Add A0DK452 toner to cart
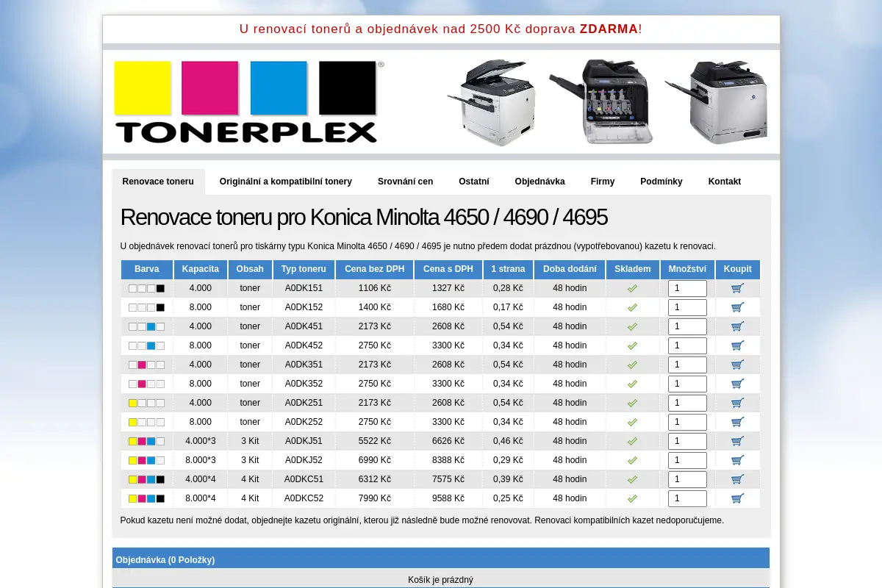 point(737,345)
